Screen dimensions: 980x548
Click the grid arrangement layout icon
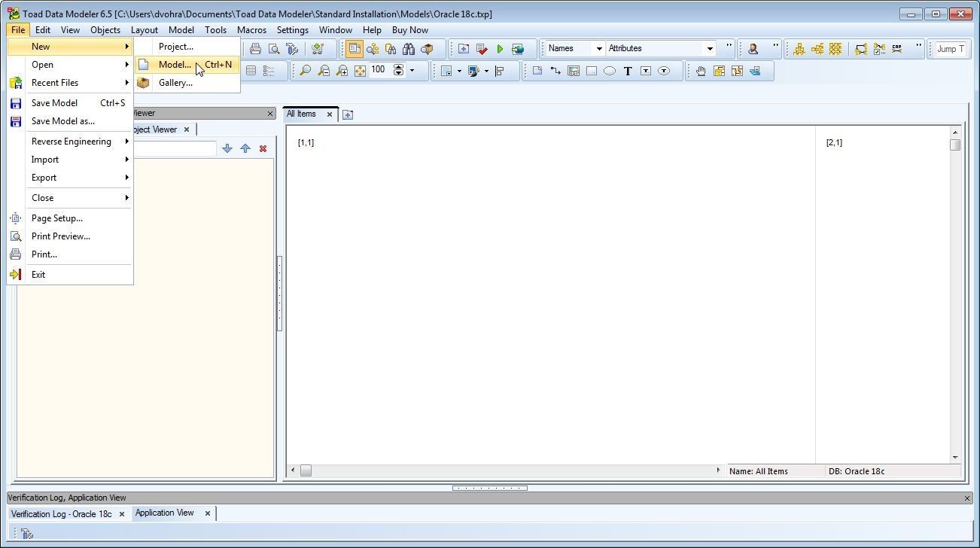[x=835, y=49]
